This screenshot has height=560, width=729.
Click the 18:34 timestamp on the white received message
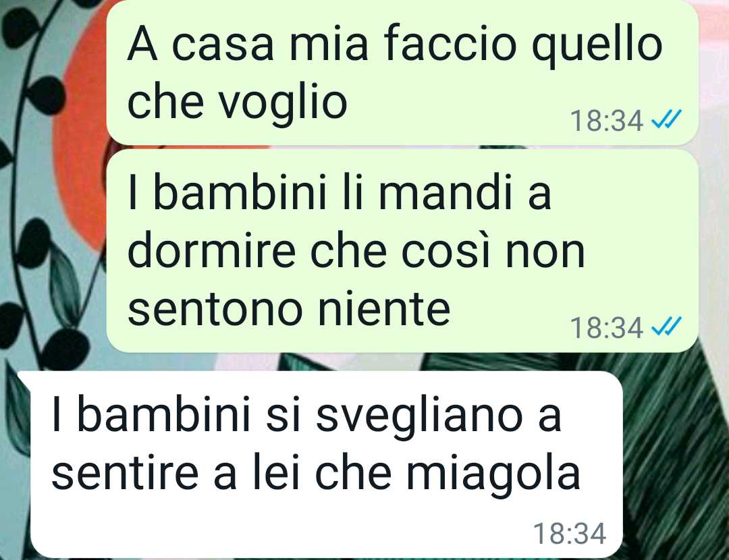570,533
